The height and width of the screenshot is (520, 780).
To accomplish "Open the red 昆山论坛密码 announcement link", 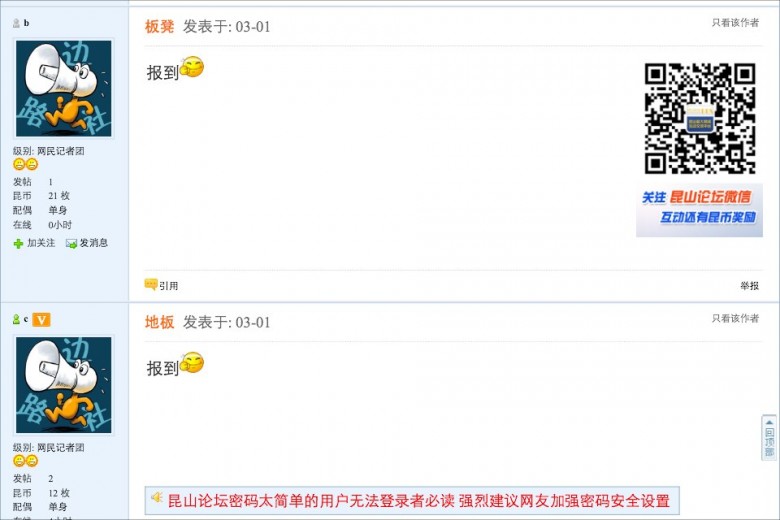I will coord(419,501).
